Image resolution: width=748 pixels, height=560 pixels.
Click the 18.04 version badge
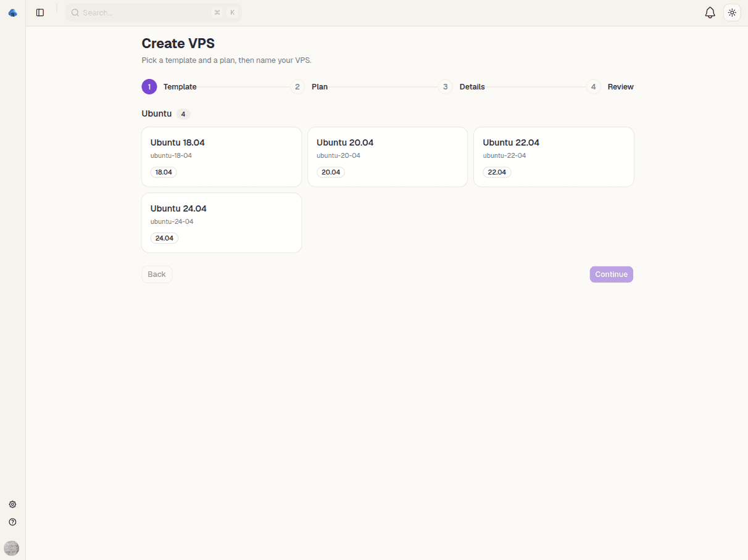(164, 172)
